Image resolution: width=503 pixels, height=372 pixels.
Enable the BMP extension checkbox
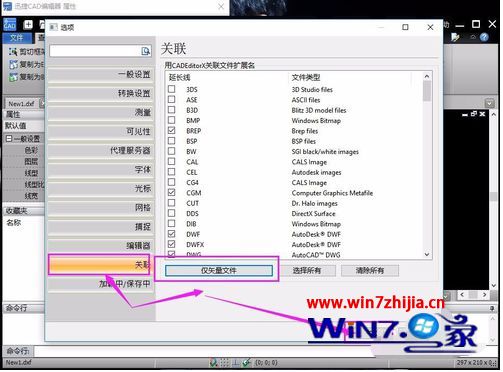pyautogui.click(x=172, y=120)
